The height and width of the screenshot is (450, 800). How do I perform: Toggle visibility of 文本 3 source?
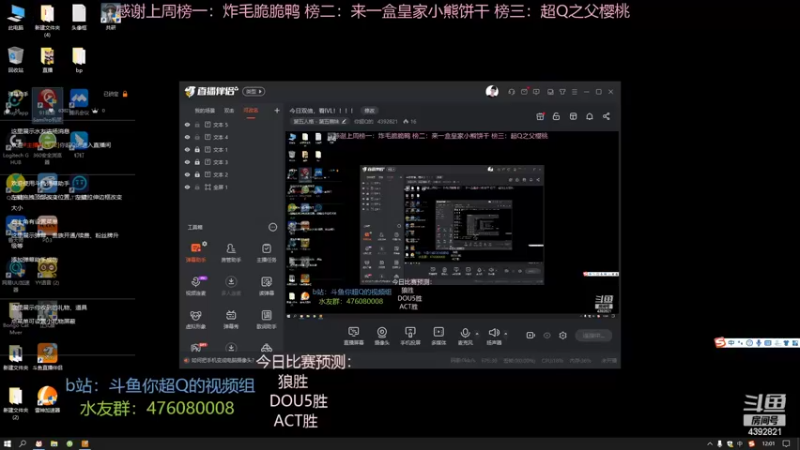coord(187,162)
